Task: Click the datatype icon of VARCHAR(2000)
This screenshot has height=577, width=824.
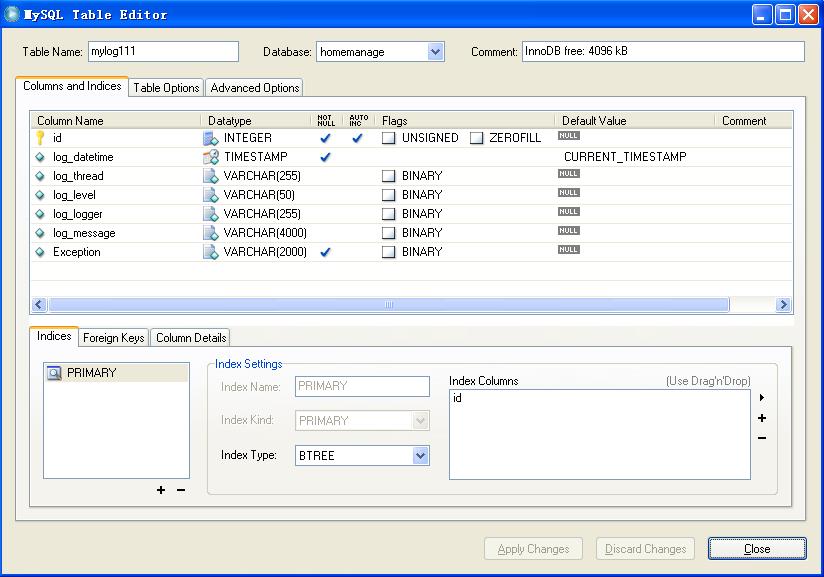Action: pos(211,252)
